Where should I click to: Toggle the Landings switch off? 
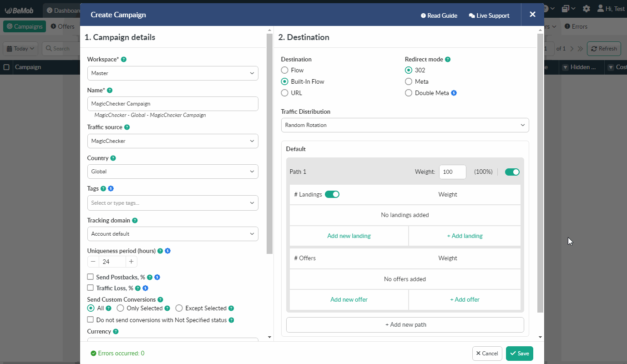(x=332, y=194)
